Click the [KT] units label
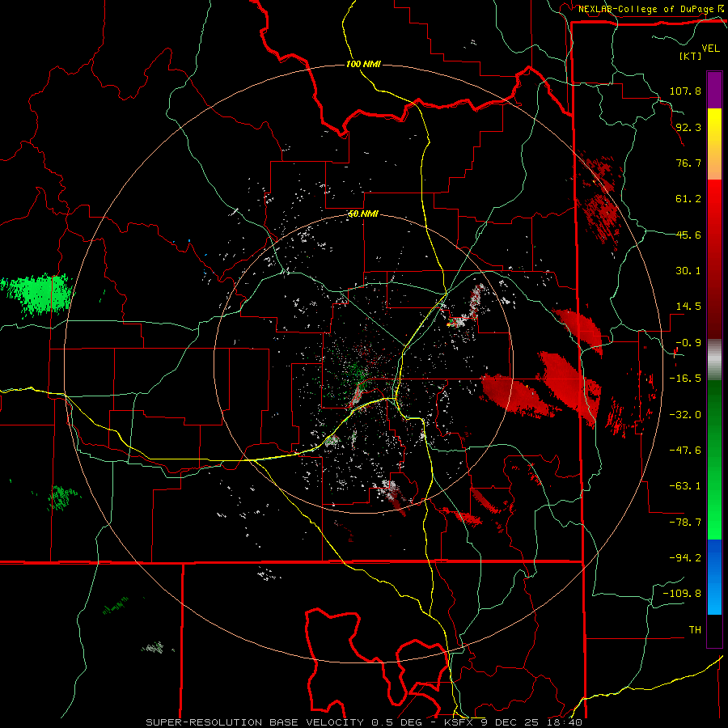The width and height of the screenshot is (728, 728). [690, 56]
